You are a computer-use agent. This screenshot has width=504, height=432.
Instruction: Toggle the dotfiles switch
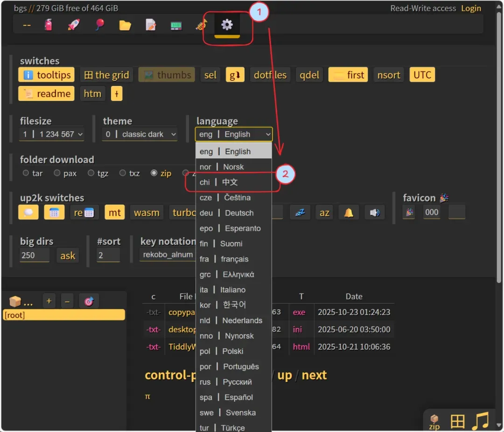coord(270,75)
